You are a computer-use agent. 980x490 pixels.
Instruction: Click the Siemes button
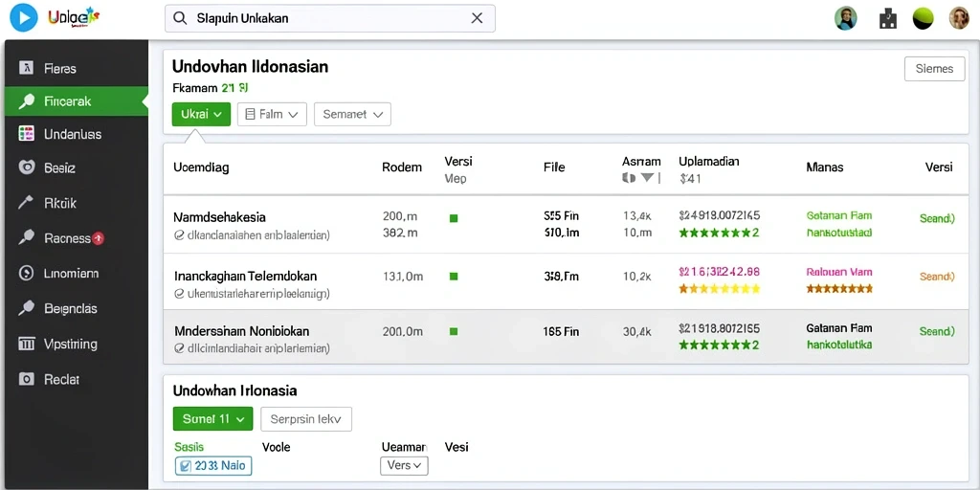[x=934, y=69]
